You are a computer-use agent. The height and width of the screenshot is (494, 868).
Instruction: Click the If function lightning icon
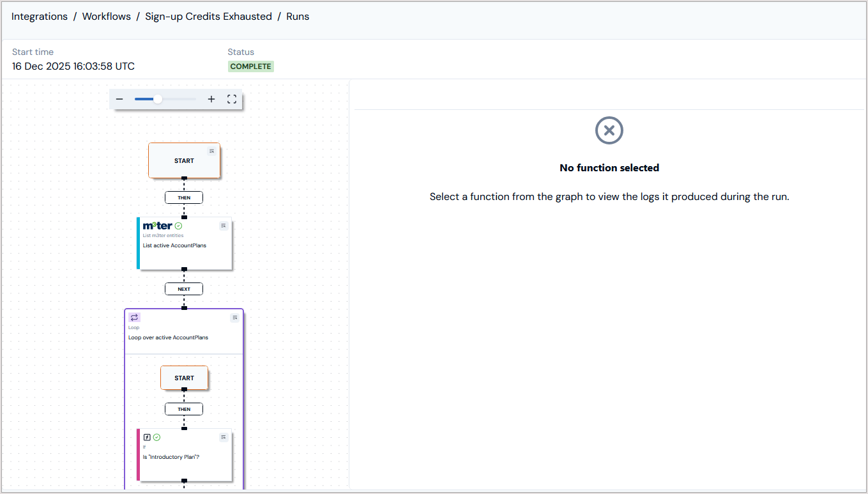click(x=147, y=437)
